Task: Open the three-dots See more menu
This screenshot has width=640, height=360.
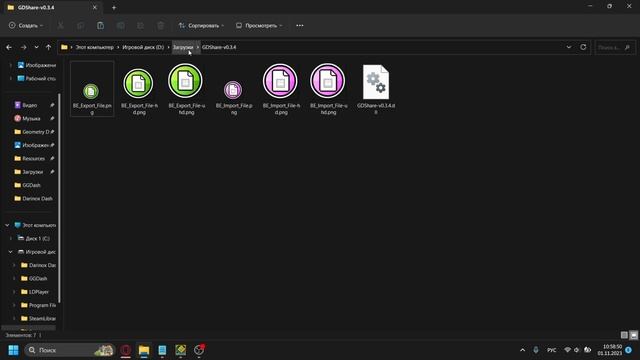Action: [x=300, y=25]
